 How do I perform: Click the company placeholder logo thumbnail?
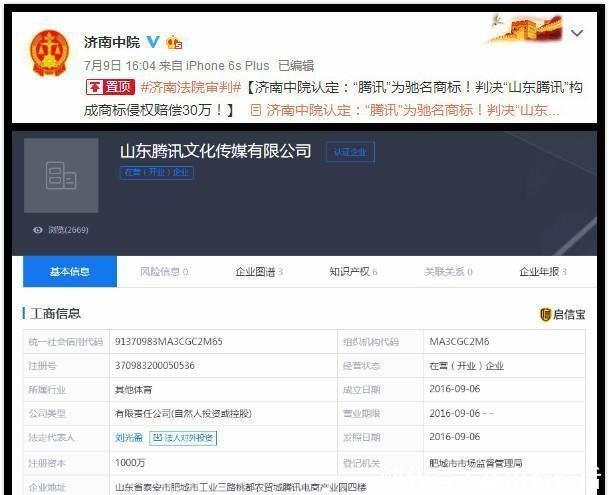(x=61, y=176)
